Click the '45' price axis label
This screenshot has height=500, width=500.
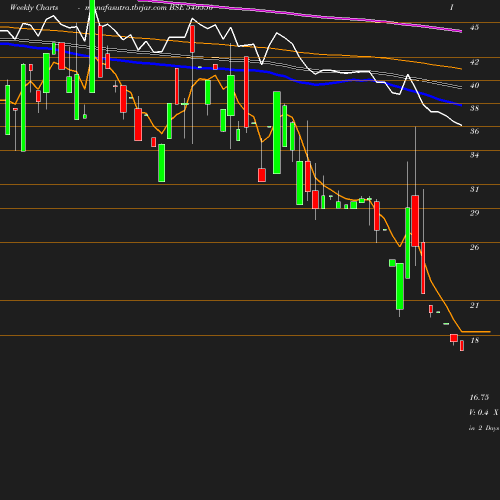(x=474, y=27)
